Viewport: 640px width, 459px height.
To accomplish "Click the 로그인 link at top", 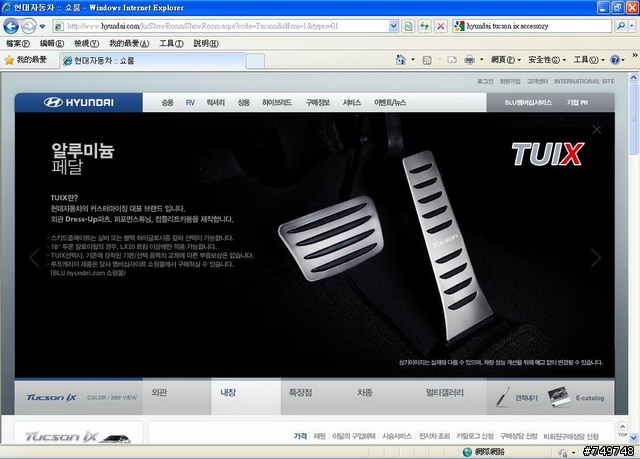I will pos(485,82).
